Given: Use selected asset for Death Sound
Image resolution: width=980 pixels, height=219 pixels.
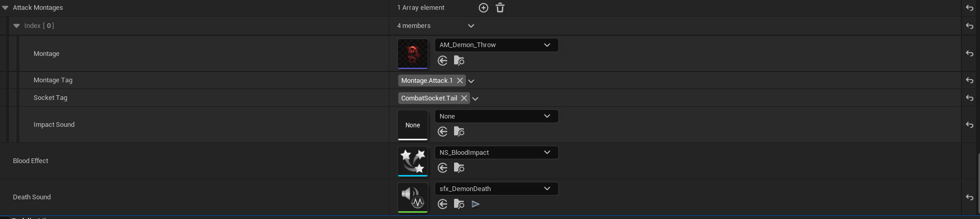Looking at the screenshot, I should click(443, 204).
